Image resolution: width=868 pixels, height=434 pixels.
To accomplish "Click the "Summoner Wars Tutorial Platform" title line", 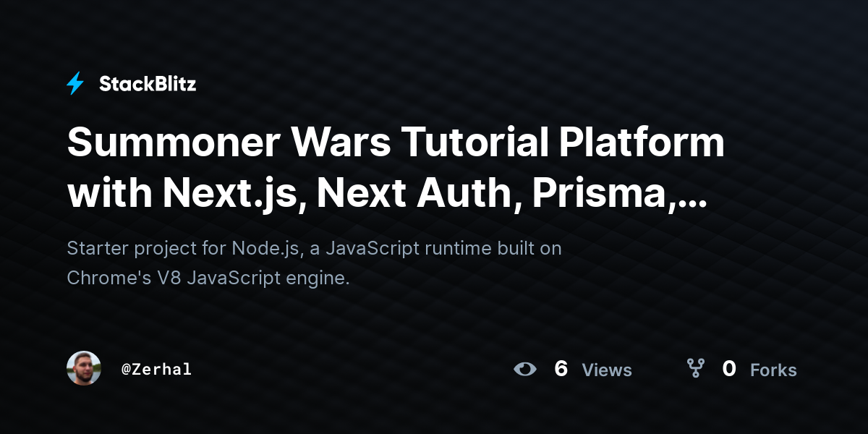I will 396,142.
